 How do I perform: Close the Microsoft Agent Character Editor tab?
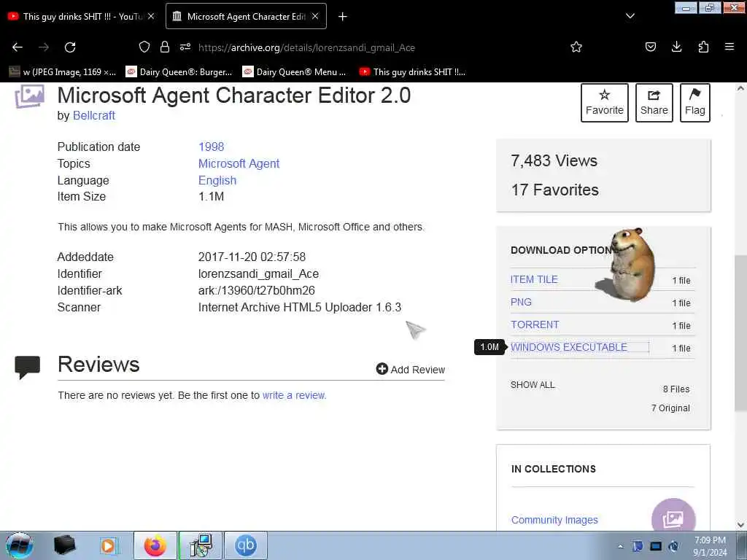tap(315, 16)
